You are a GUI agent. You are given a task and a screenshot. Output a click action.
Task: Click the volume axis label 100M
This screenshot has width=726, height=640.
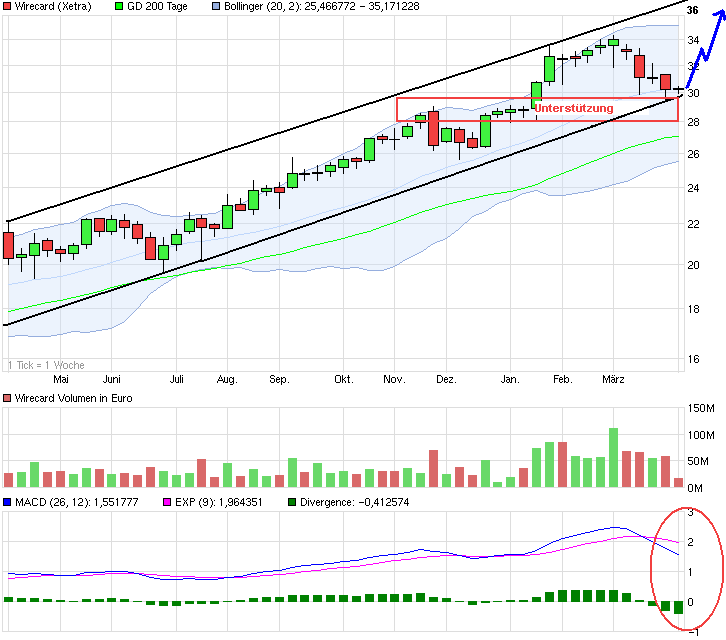[x=701, y=435]
